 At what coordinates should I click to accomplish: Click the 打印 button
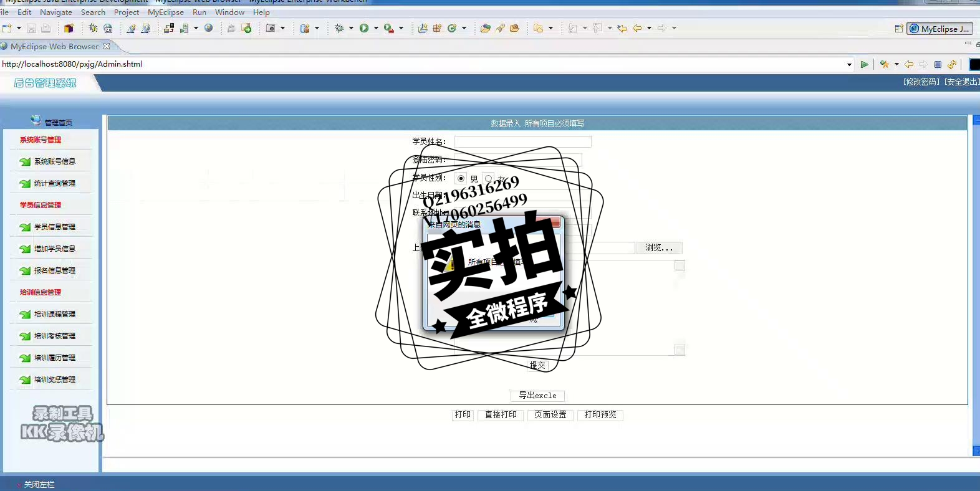pos(463,415)
